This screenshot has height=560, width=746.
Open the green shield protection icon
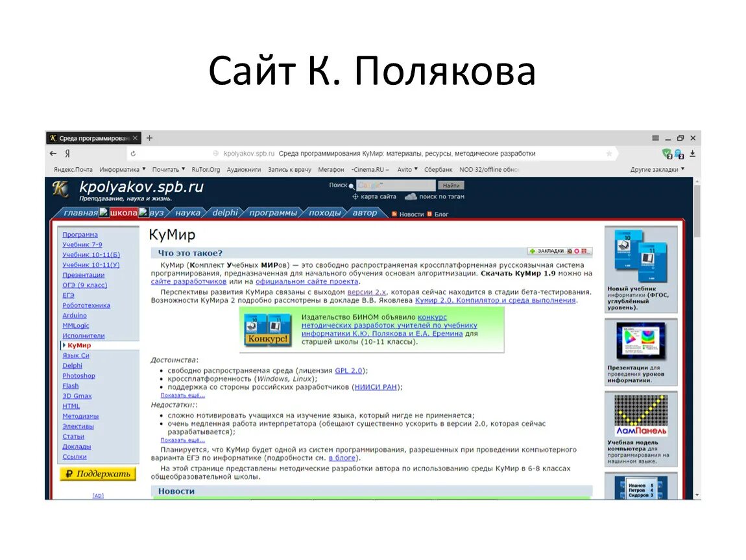click(667, 154)
